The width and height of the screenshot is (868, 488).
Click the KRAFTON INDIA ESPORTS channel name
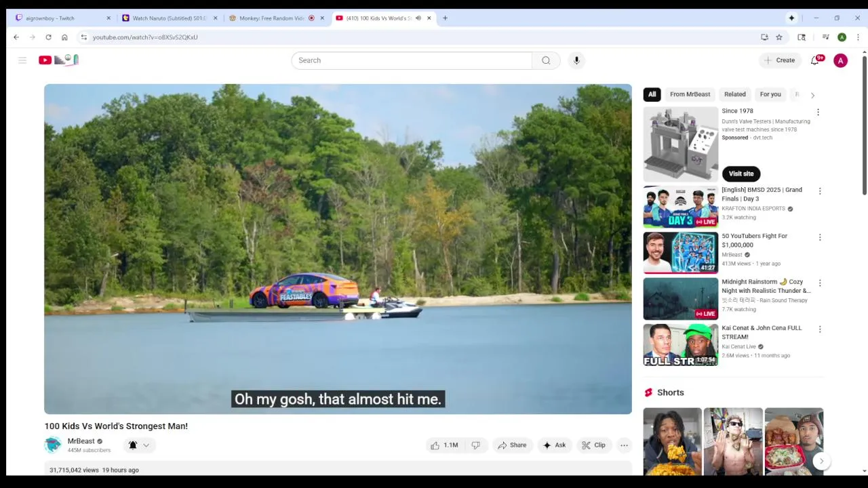[x=753, y=209]
